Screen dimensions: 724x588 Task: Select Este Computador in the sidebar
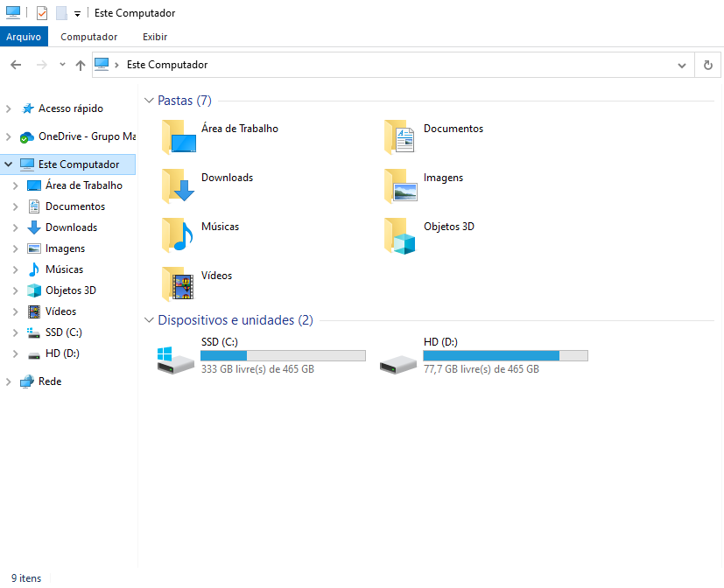coord(68,164)
